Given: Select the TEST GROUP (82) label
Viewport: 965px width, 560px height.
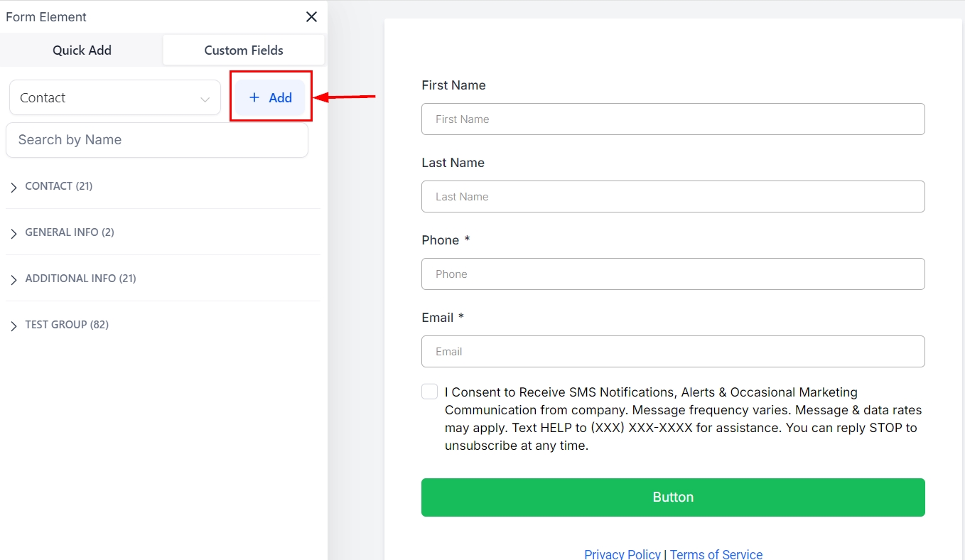Looking at the screenshot, I should 67,325.
